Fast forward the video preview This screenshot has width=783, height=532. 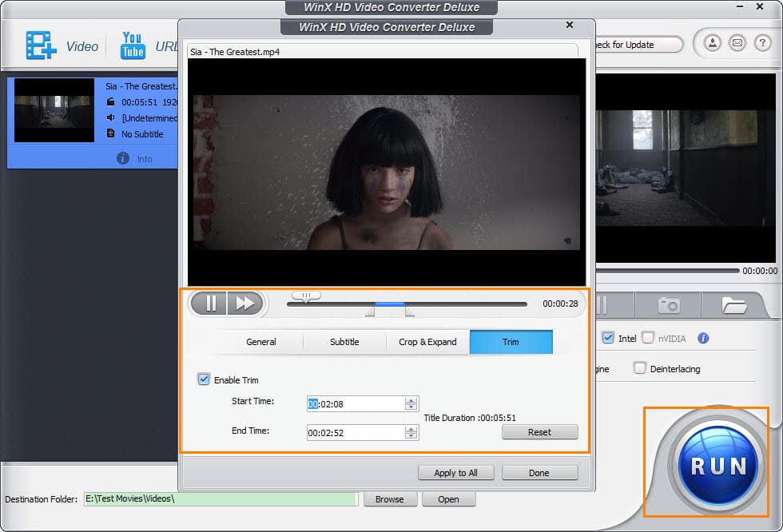[244, 304]
